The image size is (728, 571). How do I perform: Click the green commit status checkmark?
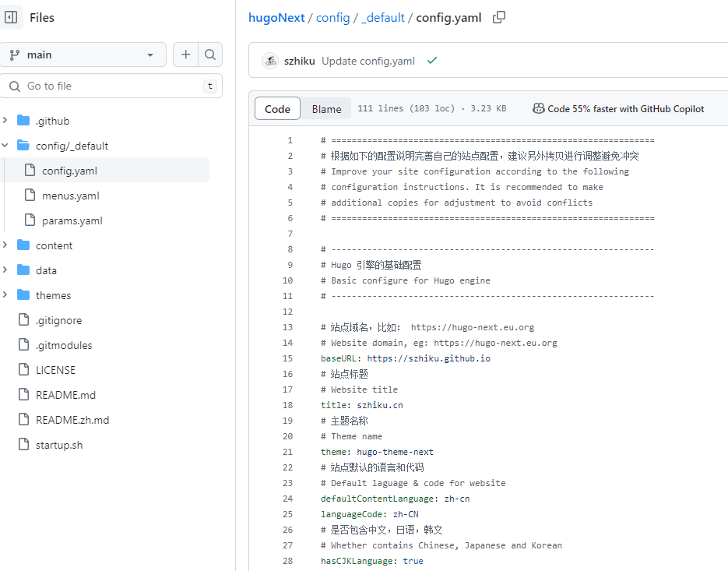(432, 60)
